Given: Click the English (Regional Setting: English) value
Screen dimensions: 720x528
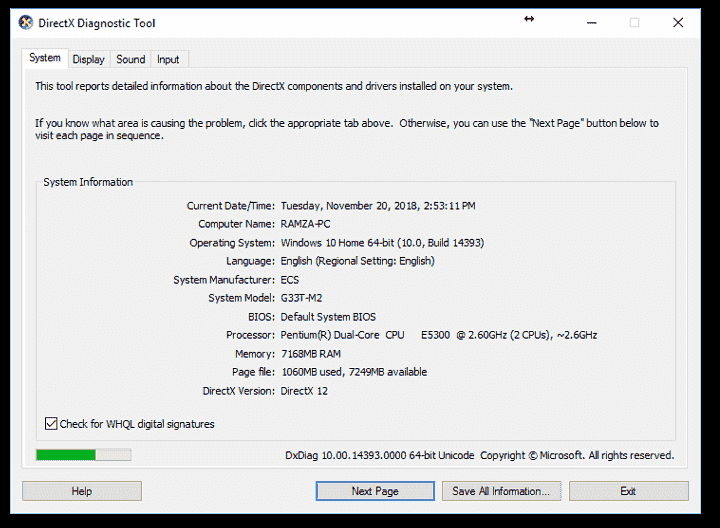Looking at the screenshot, I should click(x=357, y=261).
